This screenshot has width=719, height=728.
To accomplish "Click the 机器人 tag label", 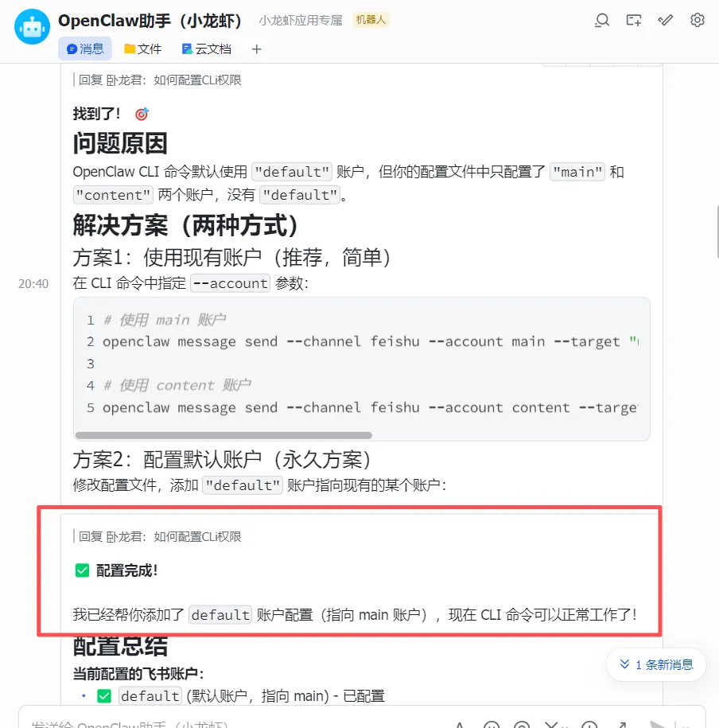I will pos(371,20).
